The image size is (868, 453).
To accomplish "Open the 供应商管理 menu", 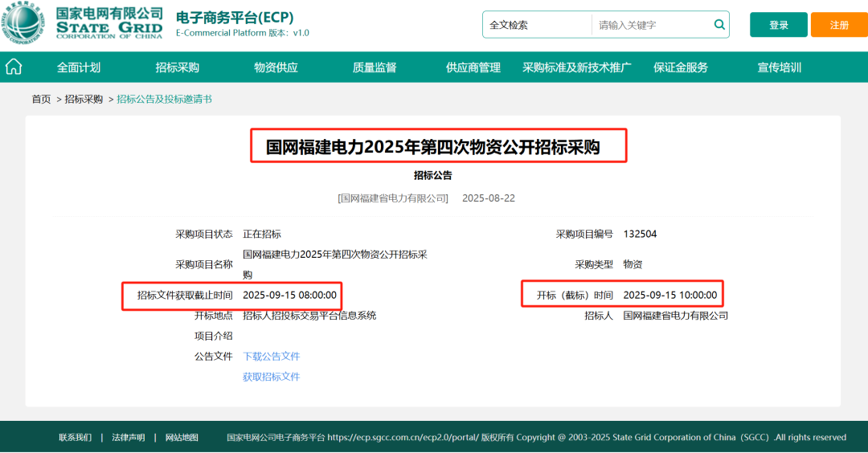I will click(473, 67).
